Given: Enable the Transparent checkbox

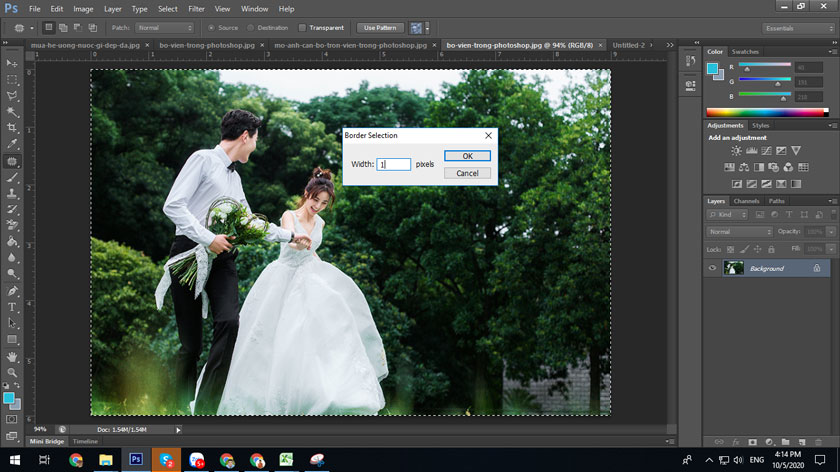Looking at the screenshot, I should [x=302, y=28].
